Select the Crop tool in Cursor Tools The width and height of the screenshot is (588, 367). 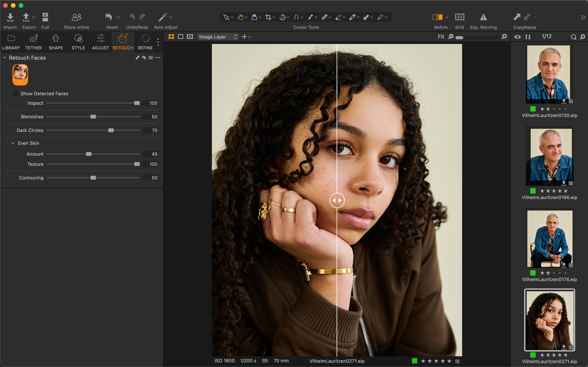coord(268,17)
